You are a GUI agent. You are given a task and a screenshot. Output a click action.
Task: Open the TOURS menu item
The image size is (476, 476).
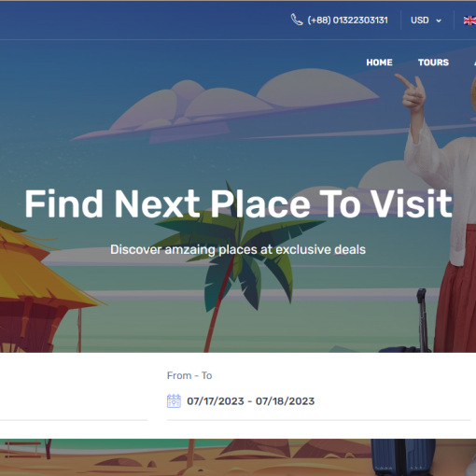433,63
